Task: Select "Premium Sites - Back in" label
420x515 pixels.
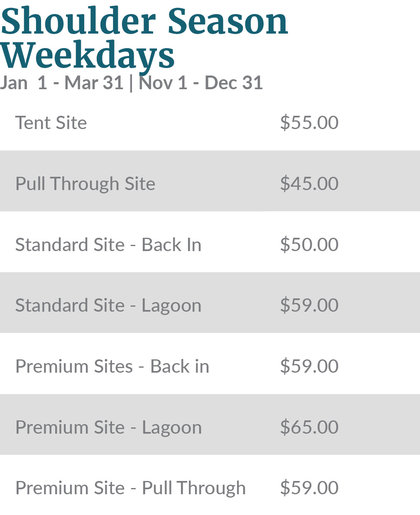Action: (112, 366)
